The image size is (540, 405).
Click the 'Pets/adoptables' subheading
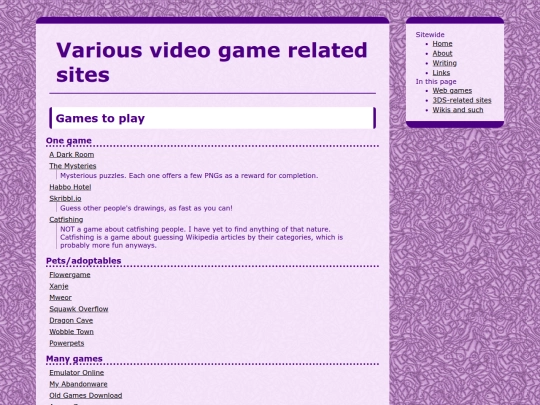[x=84, y=261]
